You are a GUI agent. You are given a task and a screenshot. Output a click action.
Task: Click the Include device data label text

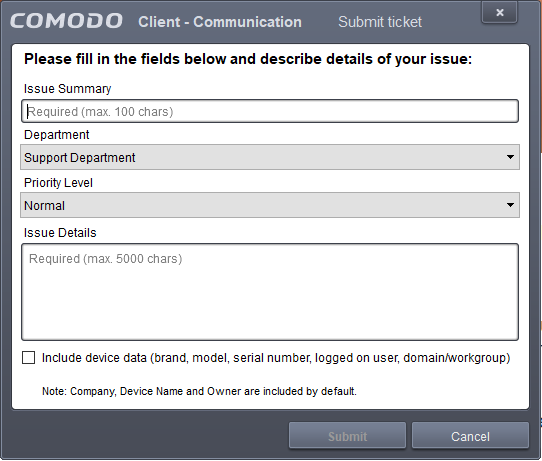point(276,358)
